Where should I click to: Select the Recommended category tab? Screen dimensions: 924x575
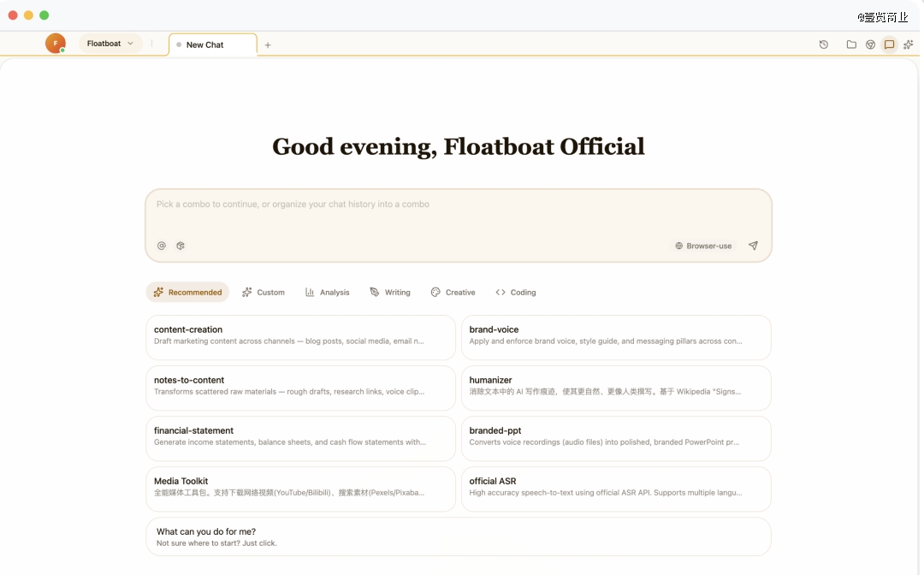[187, 293]
